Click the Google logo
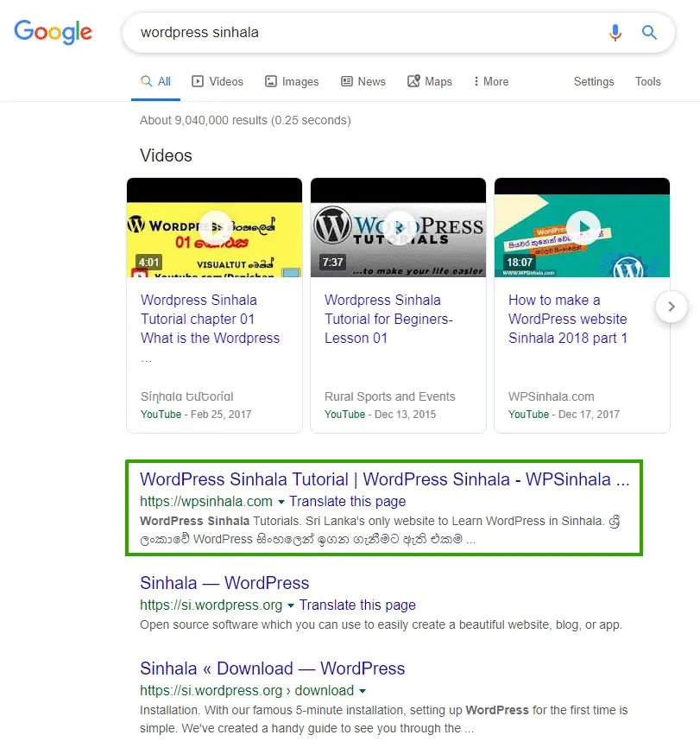This screenshot has width=700, height=754. pyautogui.click(x=53, y=32)
